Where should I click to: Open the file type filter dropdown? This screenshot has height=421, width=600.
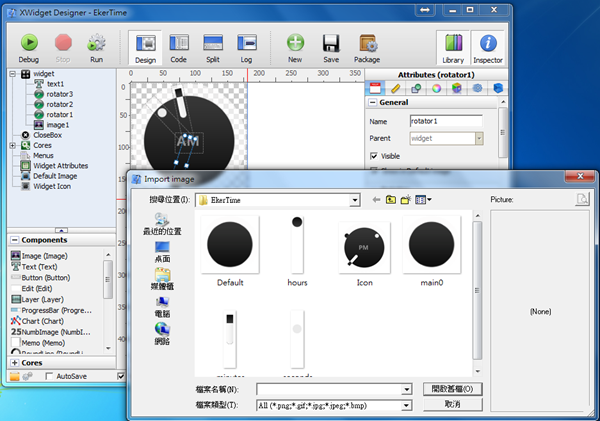click(x=406, y=405)
